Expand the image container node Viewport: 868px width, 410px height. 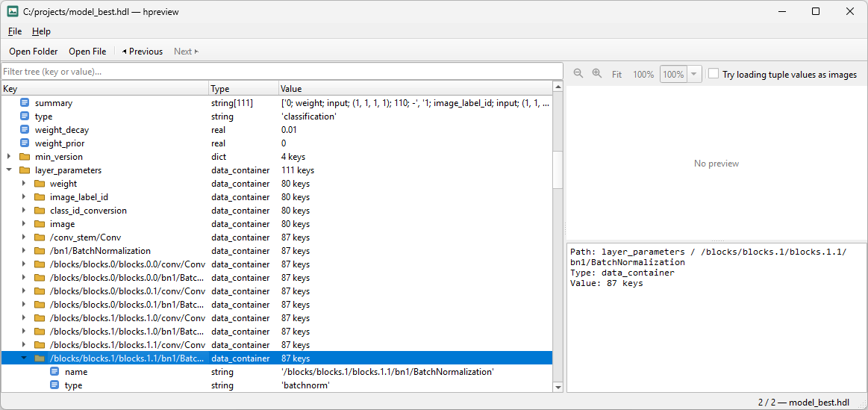tap(24, 224)
